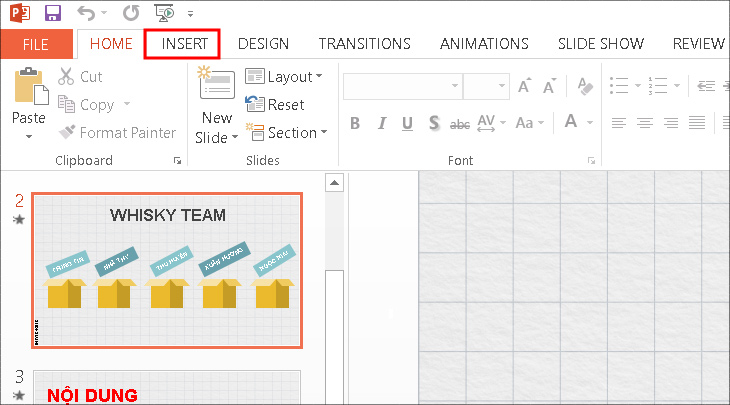Apply bullet list formatting

point(619,86)
